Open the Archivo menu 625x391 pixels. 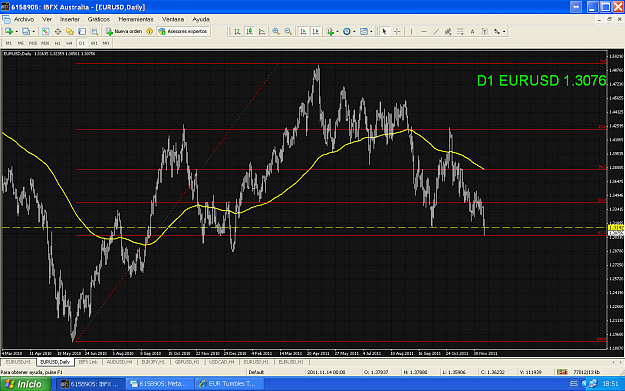[24, 19]
